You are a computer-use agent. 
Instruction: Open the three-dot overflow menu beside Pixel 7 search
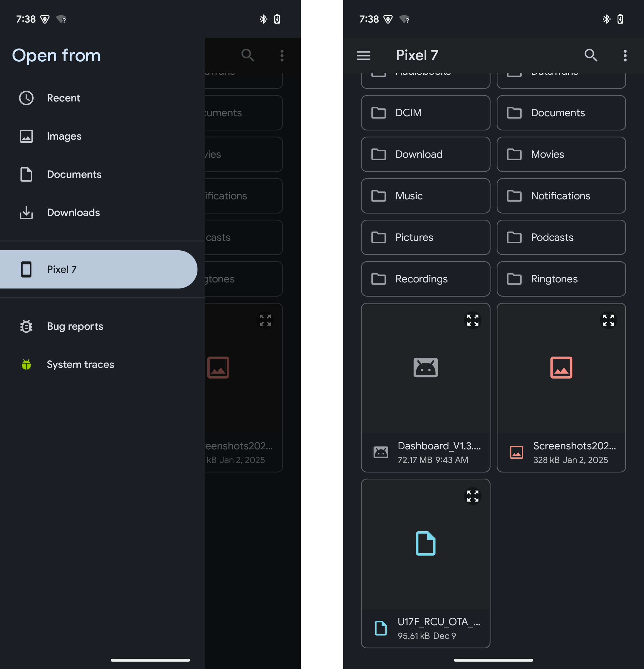click(625, 55)
